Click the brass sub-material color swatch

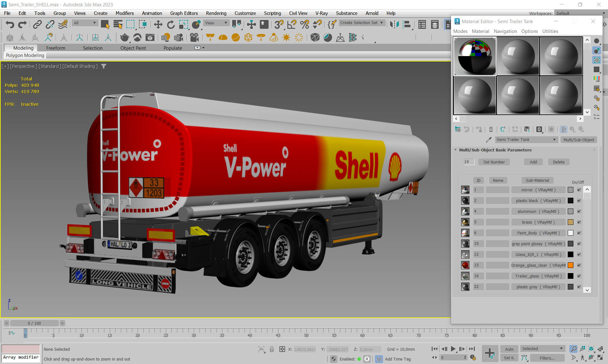(x=570, y=222)
